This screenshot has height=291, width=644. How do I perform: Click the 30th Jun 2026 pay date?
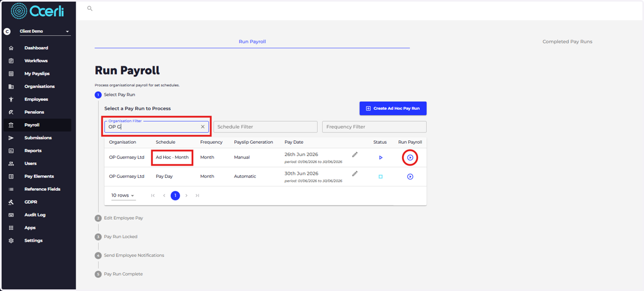coord(301,174)
